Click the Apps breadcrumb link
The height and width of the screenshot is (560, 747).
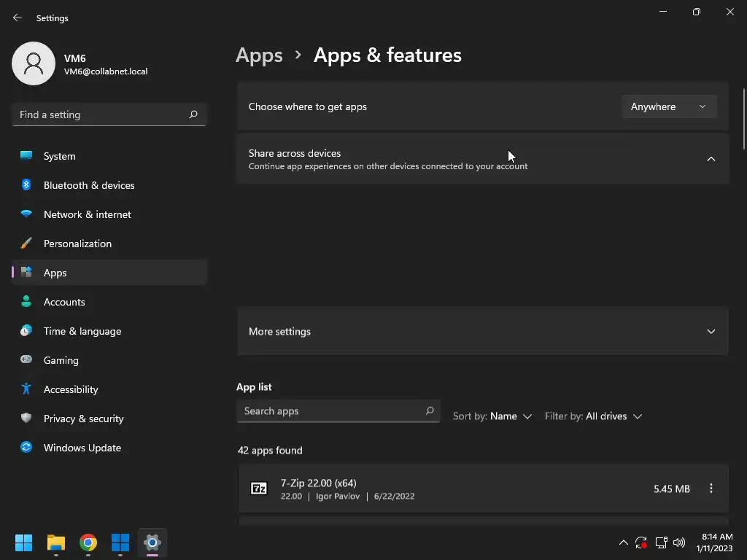pyautogui.click(x=259, y=55)
